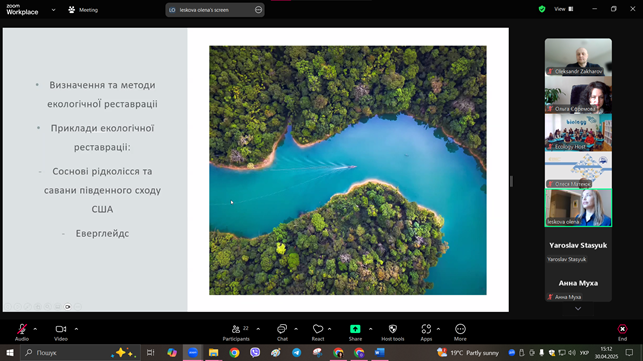Expand audio options arrow next to Audio
The height and width of the screenshot is (361, 643).
[x=35, y=329]
